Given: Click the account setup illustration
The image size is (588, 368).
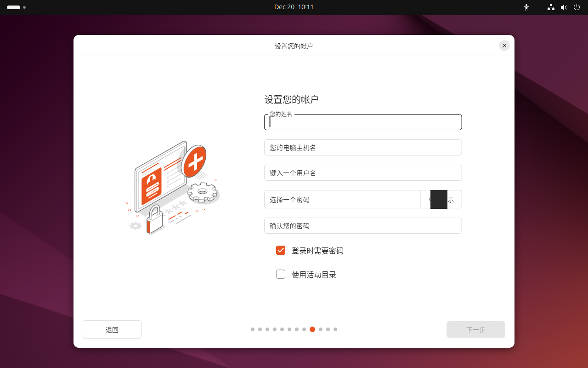Looking at the screenshot, I should point(172,188).
